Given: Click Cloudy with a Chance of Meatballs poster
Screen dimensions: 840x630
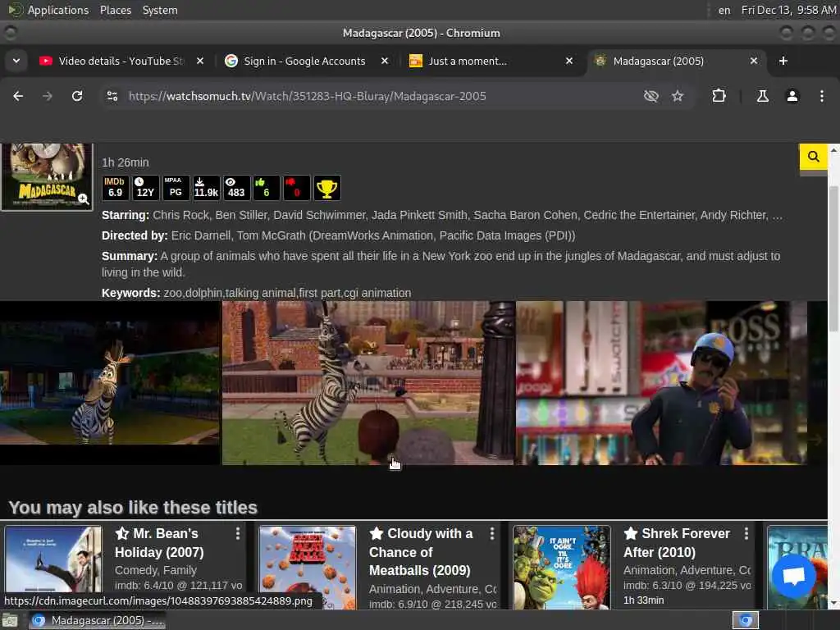Looking at the screenshot, I should coord(307,567).
